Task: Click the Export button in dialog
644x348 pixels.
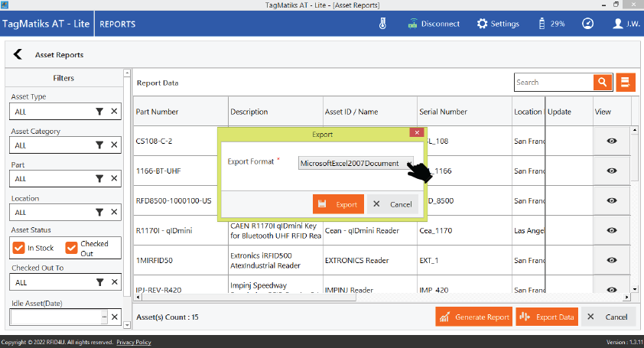Action: tap(338, 204)
